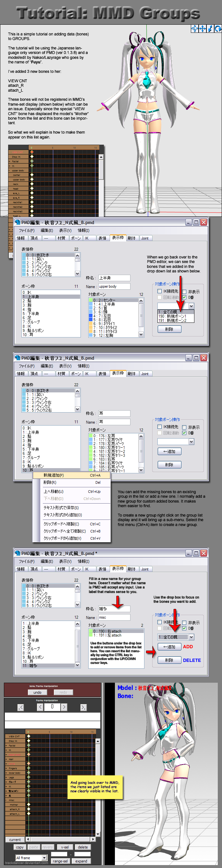Click the bottom MMD timeline scroll-down arrow
Image resolution: width=222 pixels, height=868 pixels.
tap(98, 834)
